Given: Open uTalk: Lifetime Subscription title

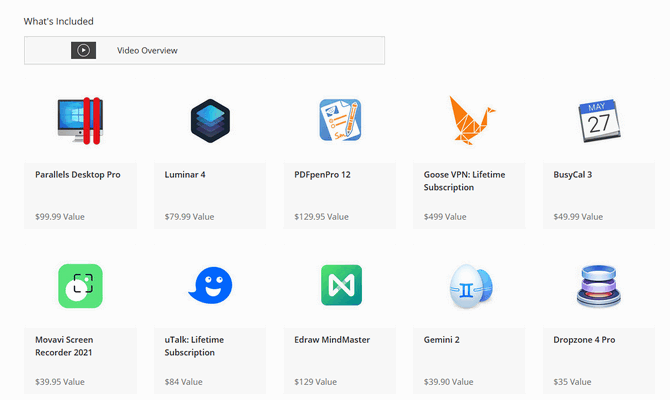Looking at the screenshot, I should (194, 346).
